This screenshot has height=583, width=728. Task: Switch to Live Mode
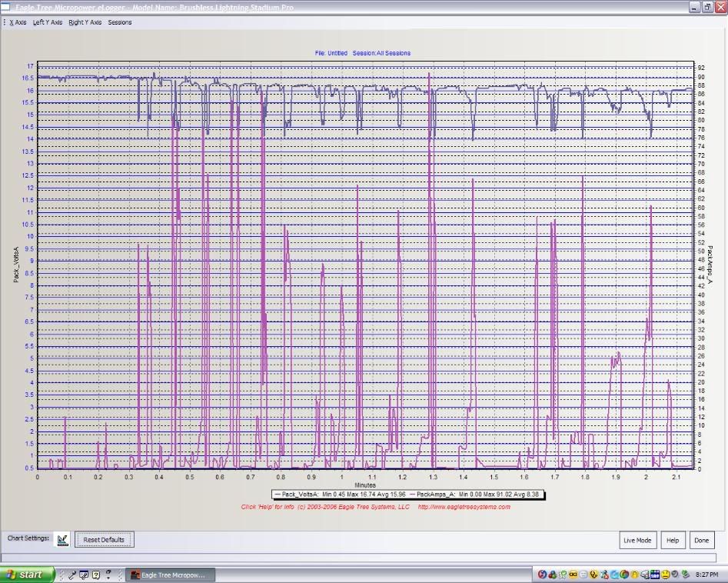tap(637, 540)
